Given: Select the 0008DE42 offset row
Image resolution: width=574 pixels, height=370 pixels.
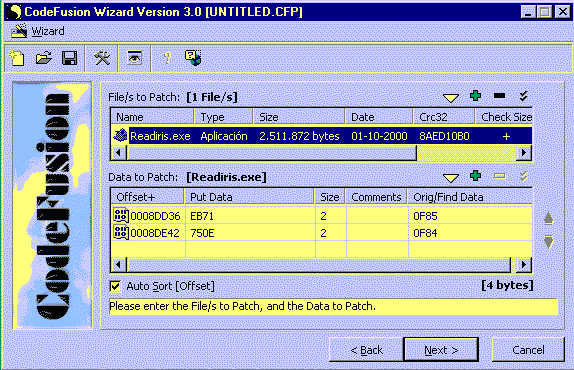Looking at the screenshot, I should (x=321, y=233).
